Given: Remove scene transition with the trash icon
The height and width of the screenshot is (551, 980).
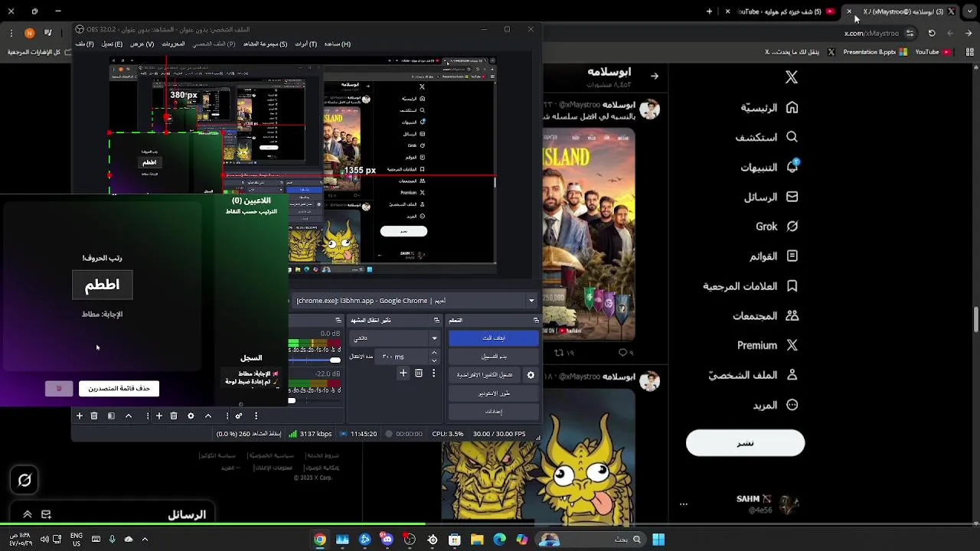Looking at the screenshot, I should (x=419, y=373).
